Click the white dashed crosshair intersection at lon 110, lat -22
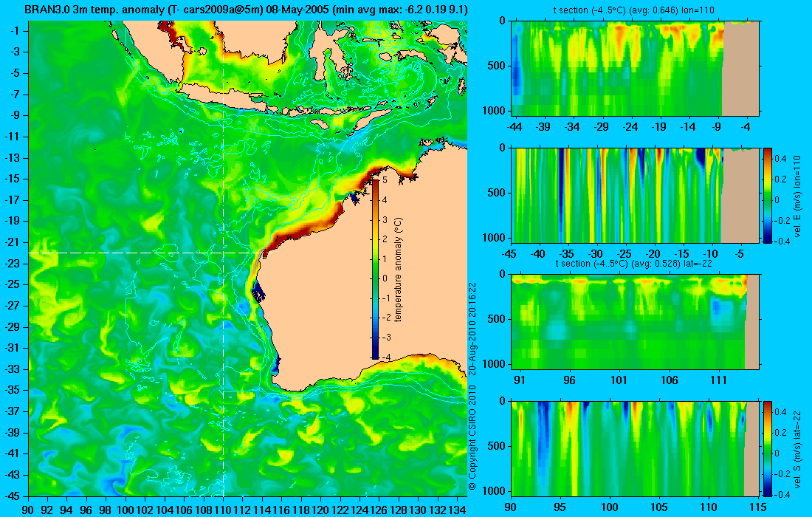Screen dimensions: 812x517 coord(223,253)
